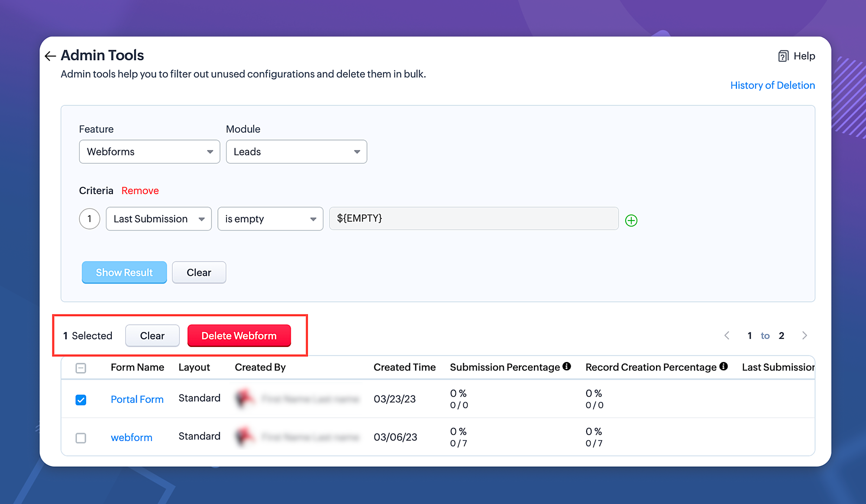Open the 'is empty' condition dropdown

(270, 219)
